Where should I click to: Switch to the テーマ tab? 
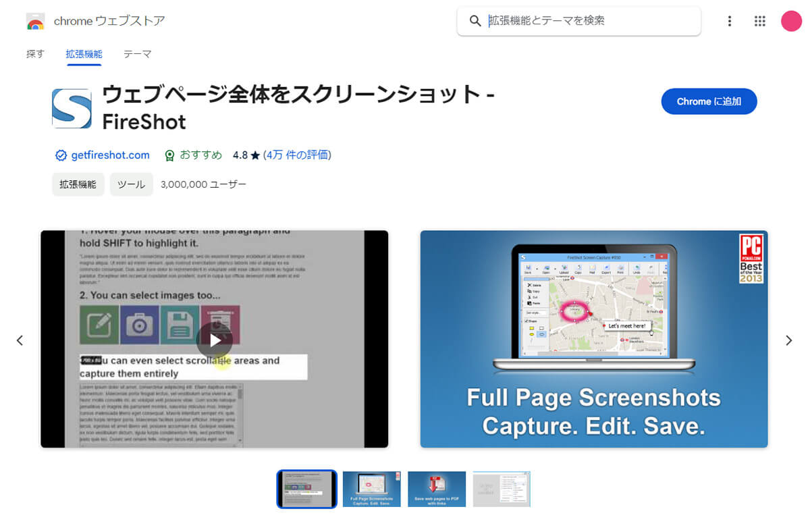pos(137,54)
